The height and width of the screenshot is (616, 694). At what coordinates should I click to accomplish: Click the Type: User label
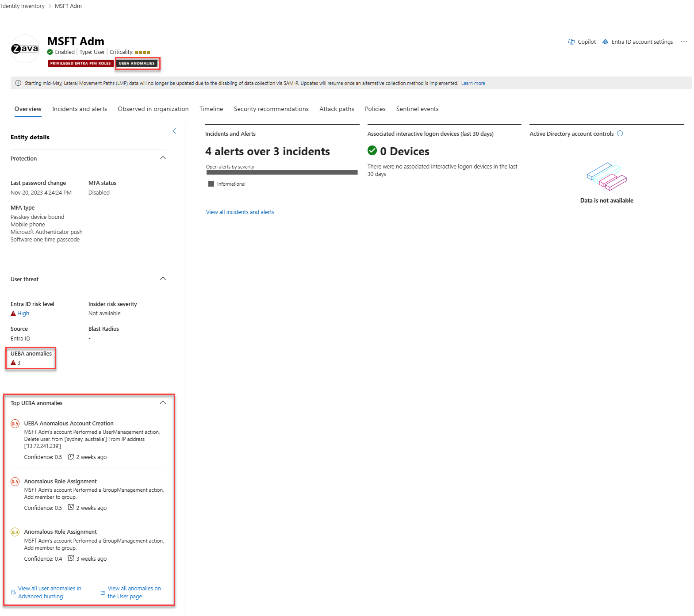[x=92, y=52]
